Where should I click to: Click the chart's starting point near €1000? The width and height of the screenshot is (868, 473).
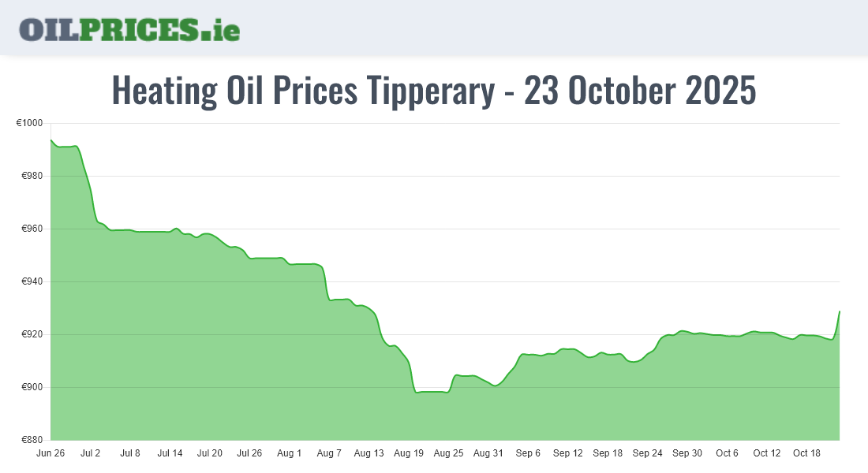tap(51, 140)
